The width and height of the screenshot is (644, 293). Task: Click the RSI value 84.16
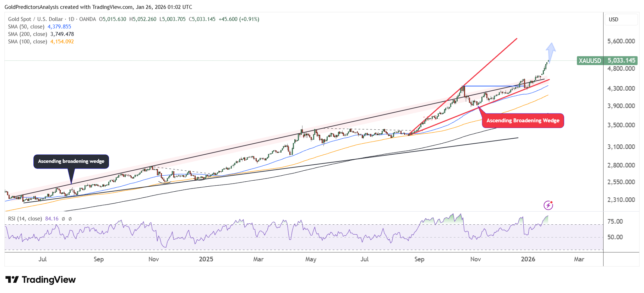[x=52, y=219]
